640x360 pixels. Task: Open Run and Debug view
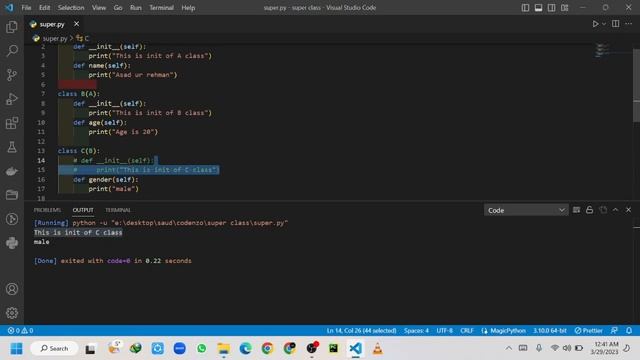coord(12,99)
